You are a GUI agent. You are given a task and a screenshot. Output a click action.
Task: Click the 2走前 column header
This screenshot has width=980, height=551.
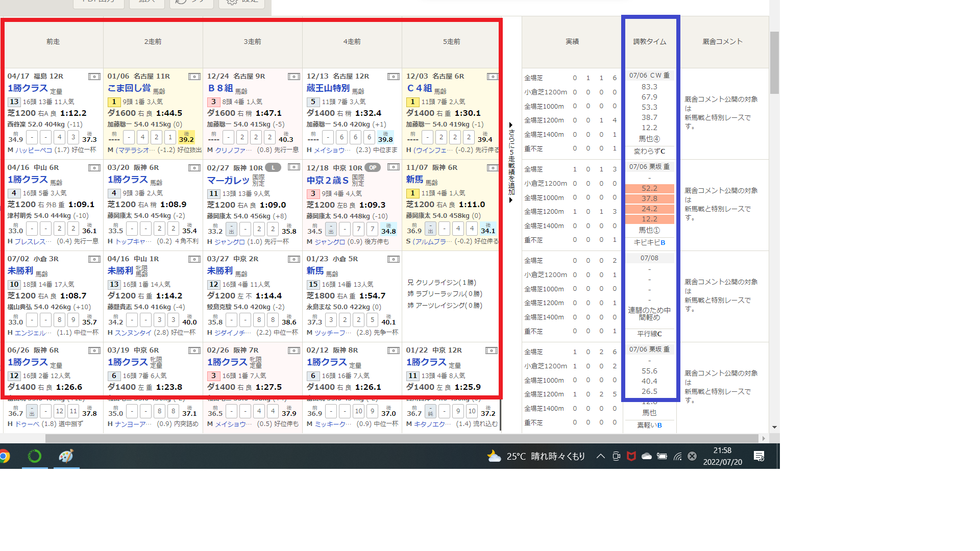153,42
